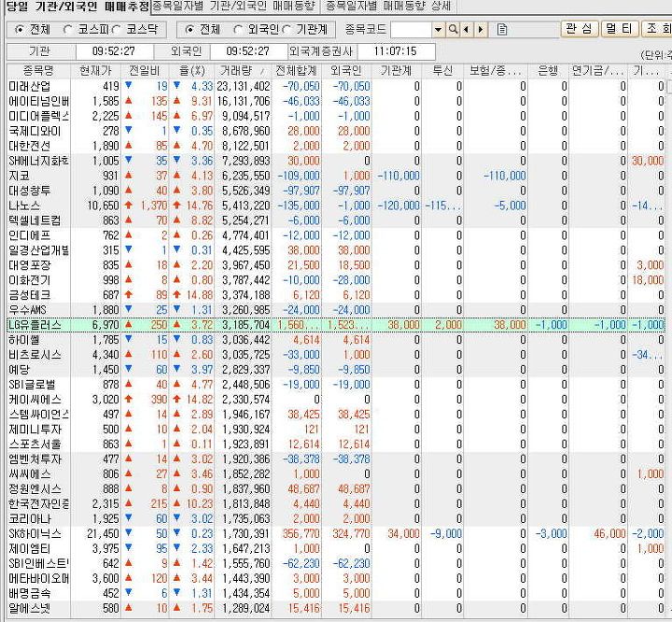Select the 대영포장 stock row
Screen dimensions: 672x622
tap(336, 265)
